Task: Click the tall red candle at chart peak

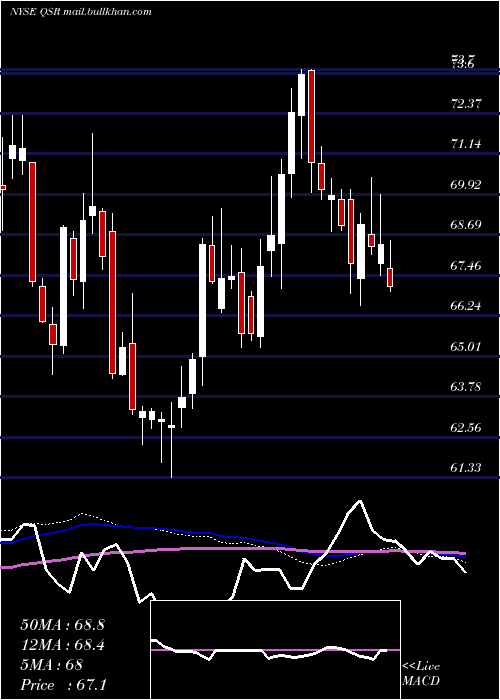Action: (311, 117)
